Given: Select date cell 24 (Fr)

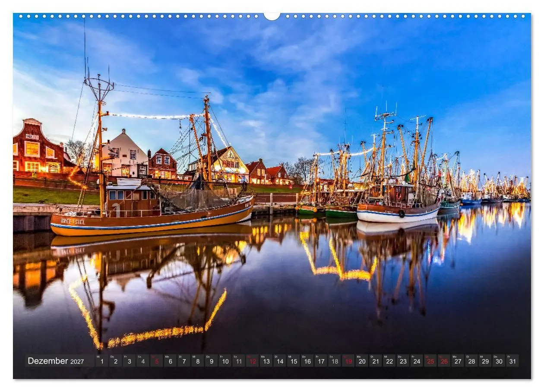Looking at the screenshot, I should tap(417, 361).
